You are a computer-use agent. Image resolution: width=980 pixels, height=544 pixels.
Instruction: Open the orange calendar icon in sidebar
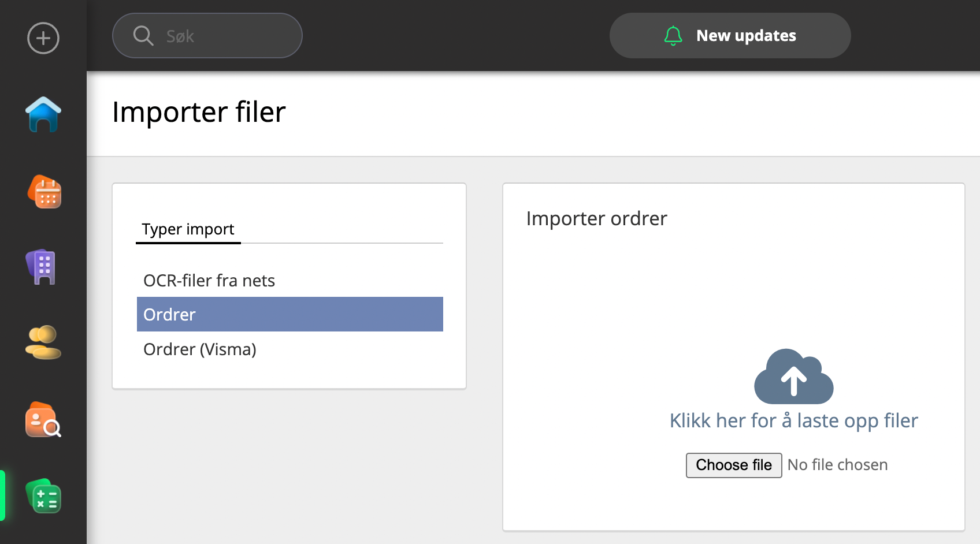tap(44, 192)
